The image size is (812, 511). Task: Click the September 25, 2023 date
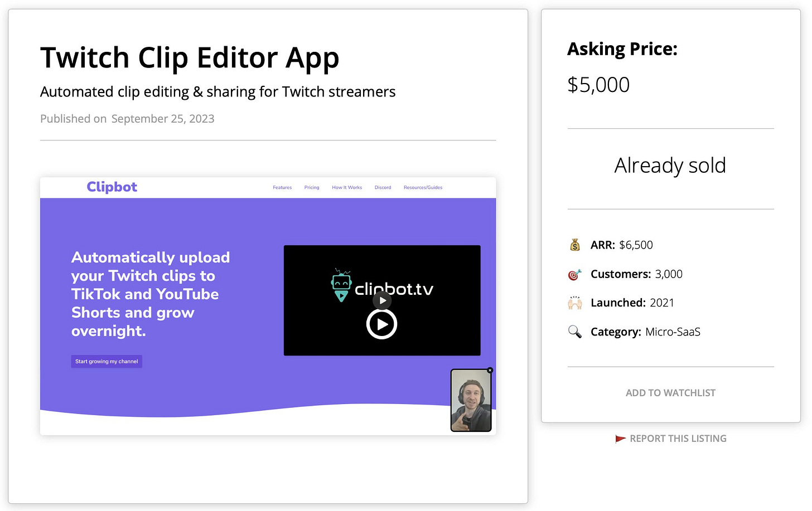163,119
